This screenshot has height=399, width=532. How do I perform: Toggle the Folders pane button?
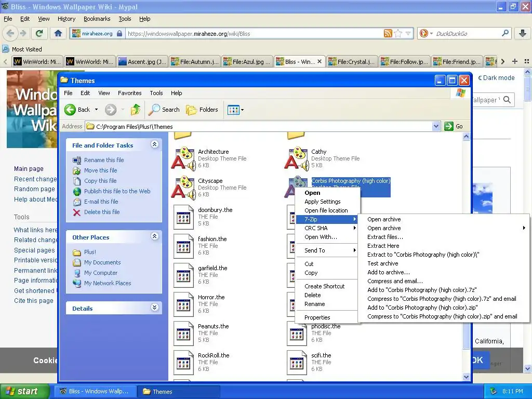(x=202, y=110)
